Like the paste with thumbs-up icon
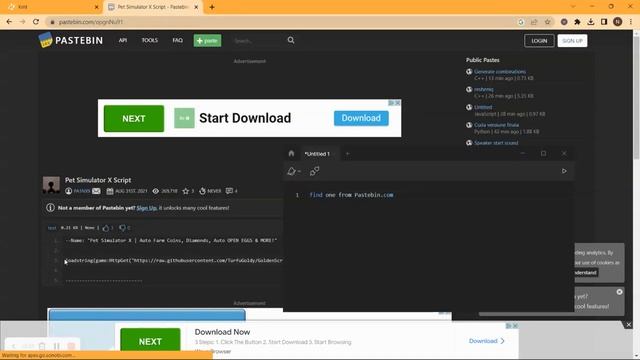 click(x=106, y=228)
